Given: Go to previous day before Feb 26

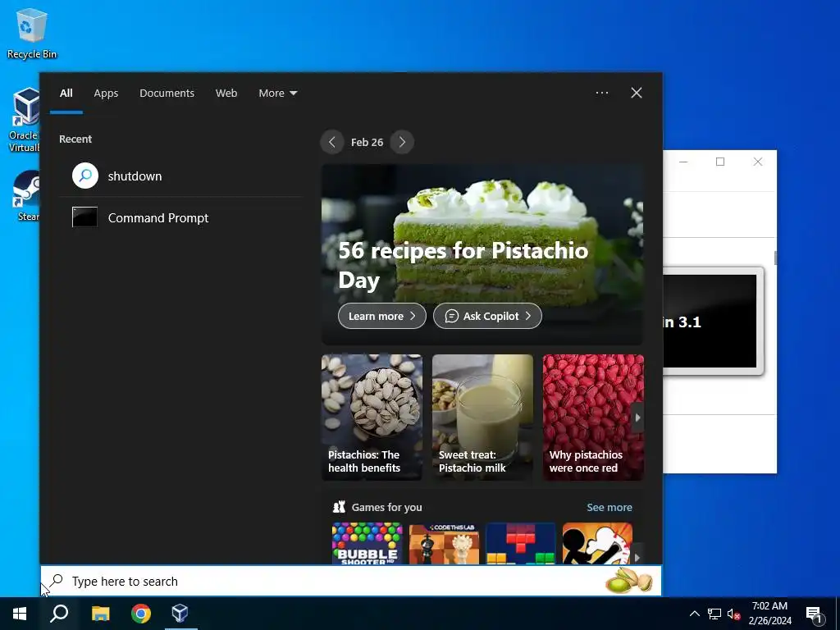Looking at the screenshot, I should (x=332, y=142).
